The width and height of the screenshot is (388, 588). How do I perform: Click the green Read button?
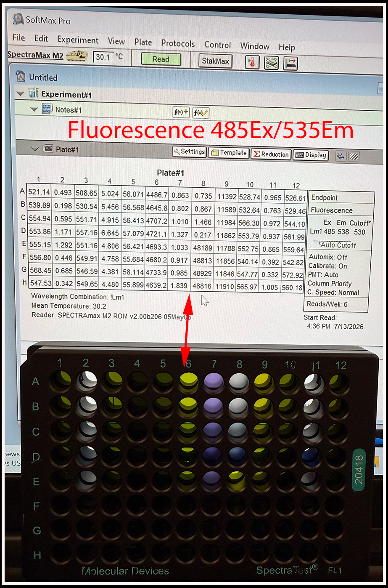click(161, 59)
